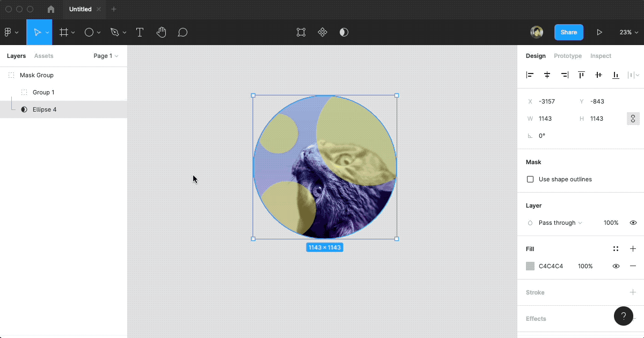The width and height of the screenshot is (644, 338).
Task: Select the Ellipse 4 layer
Action: click(44, 109)
